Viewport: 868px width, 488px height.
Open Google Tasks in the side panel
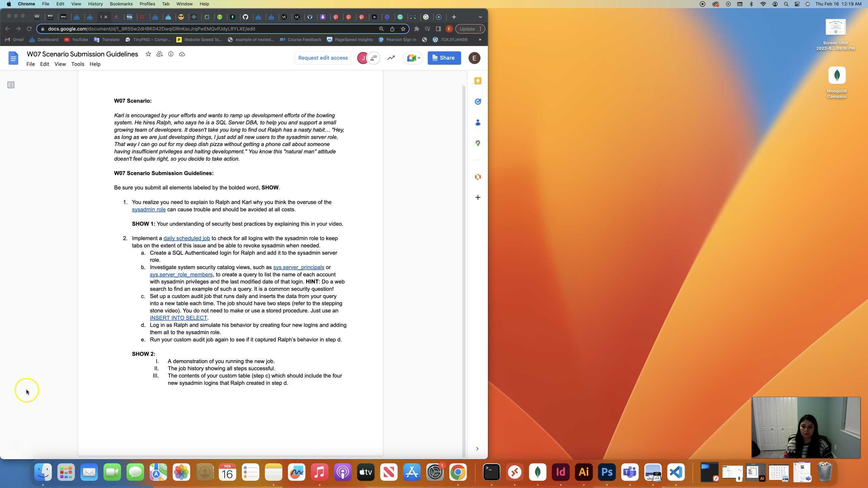click(478, 102)
